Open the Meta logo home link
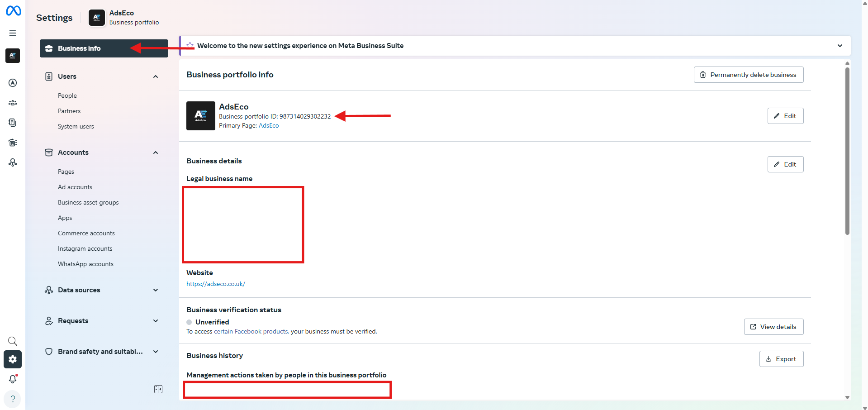 13,10
